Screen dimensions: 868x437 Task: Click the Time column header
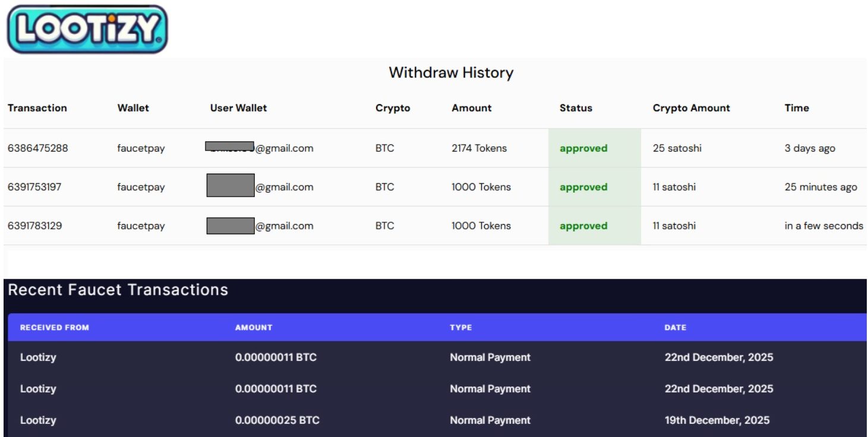(796, 108)
